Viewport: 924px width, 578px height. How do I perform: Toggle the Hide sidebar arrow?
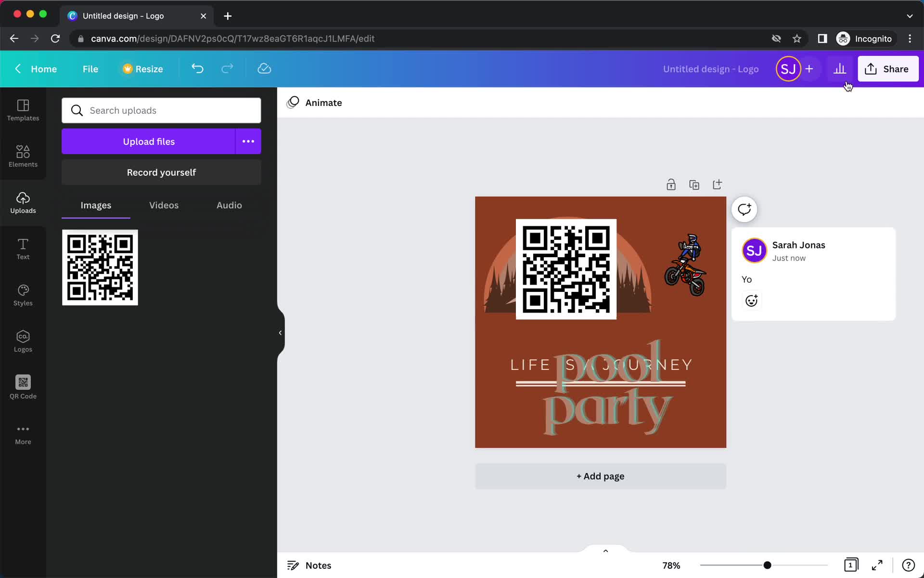point(280,332)
